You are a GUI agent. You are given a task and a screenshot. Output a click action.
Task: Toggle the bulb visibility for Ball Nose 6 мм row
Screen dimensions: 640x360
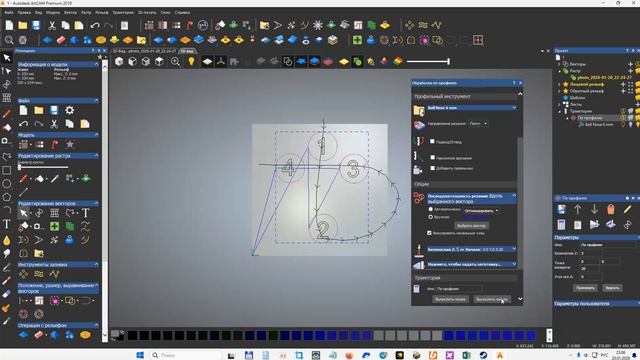click(x=623, y=124)
